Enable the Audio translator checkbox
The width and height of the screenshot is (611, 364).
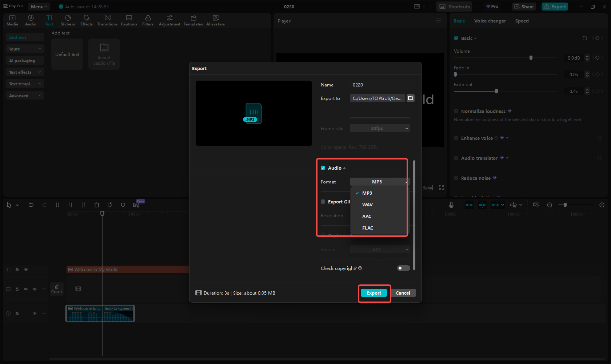pyautogui.click(x=456, y=158)
